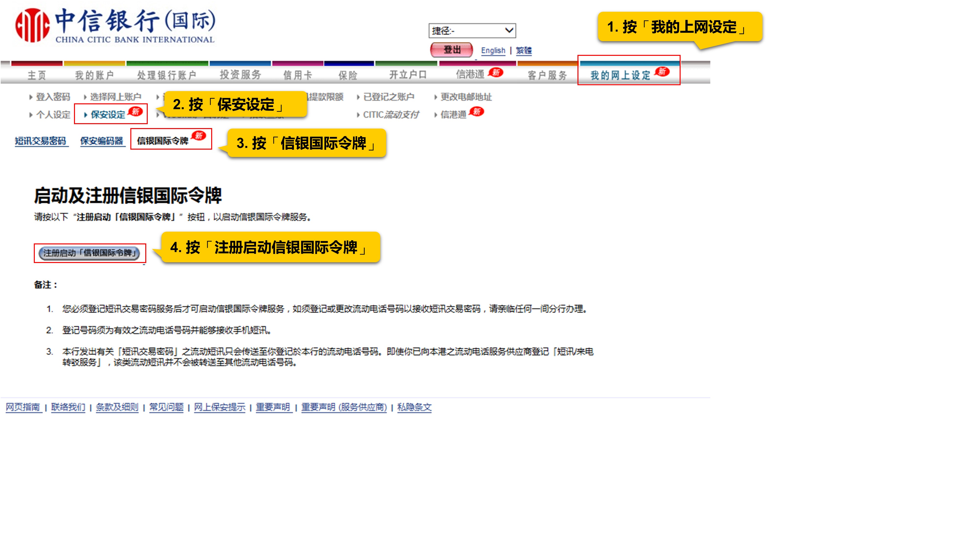The height and width of the screenshot is (551, 980).
Task: Open 常见问题 footer link
Action: pyautogui.click(x=166, y=407)
